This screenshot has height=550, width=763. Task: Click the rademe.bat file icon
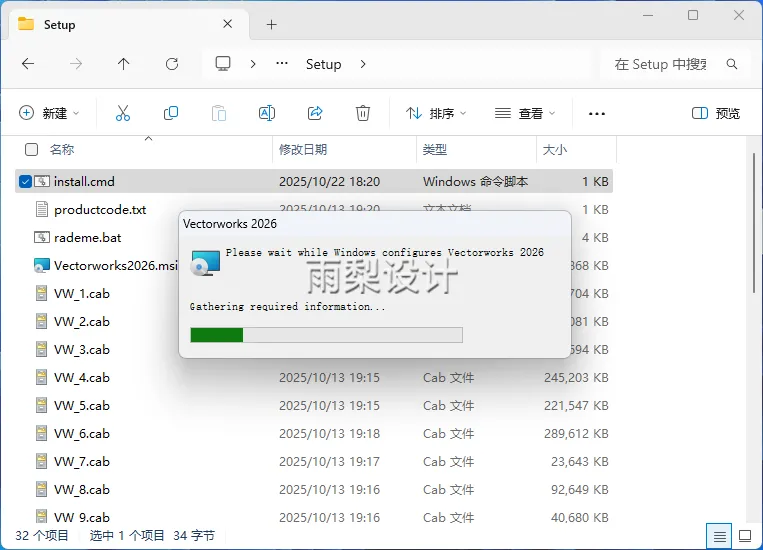click(42, 238)
